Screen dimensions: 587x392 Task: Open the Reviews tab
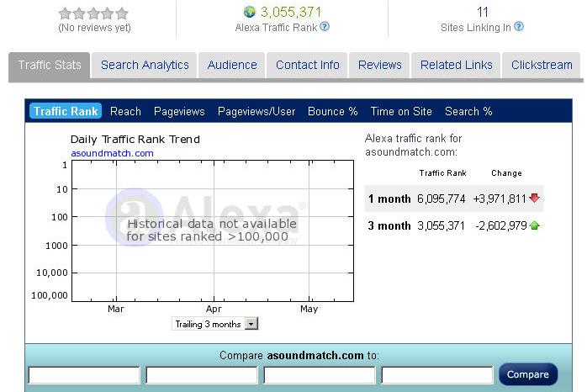tap(379, 65)
